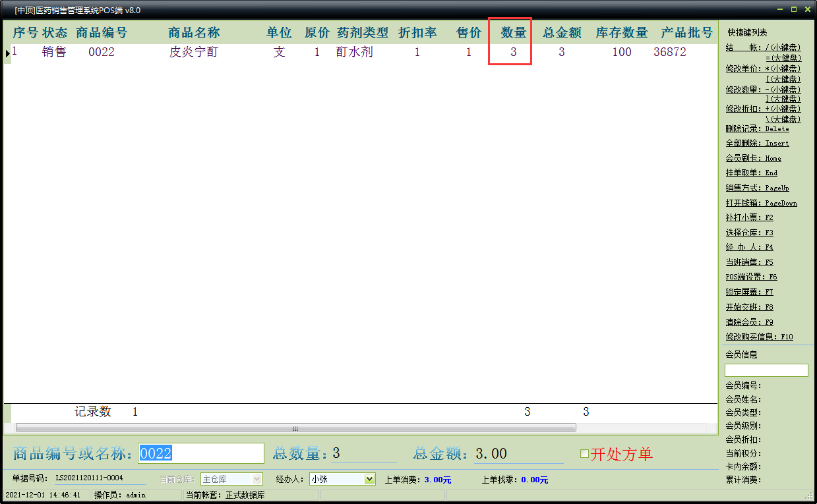Screen dimensions: 817x504
Task: Click the 修改购买信息: F10 link
Action: (759, 337)
